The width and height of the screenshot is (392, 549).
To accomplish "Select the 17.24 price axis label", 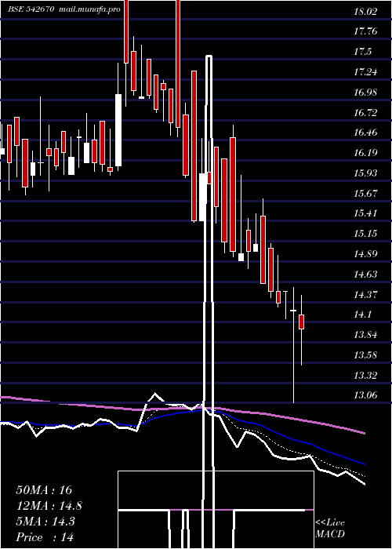I will [x=365, y=72].
